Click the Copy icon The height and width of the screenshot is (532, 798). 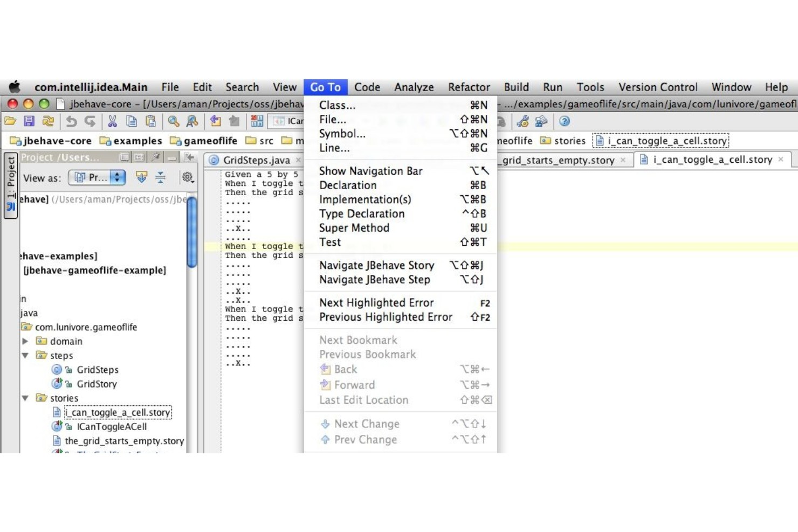click(x=131, y=121)
